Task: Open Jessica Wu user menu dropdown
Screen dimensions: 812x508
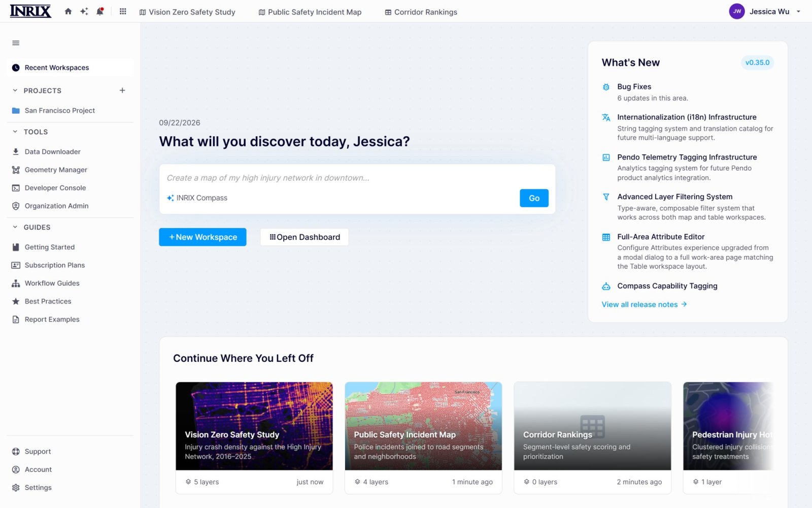Action: [765, 12]
